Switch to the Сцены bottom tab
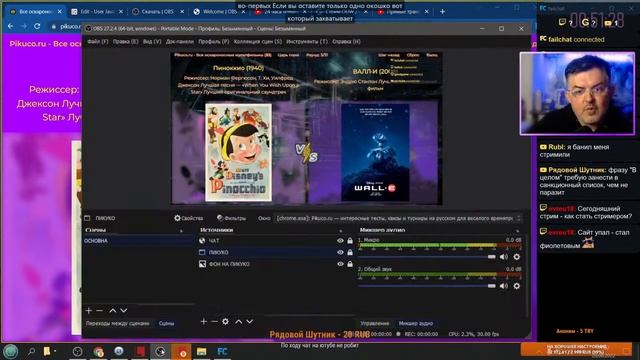 tap(166, 323)
